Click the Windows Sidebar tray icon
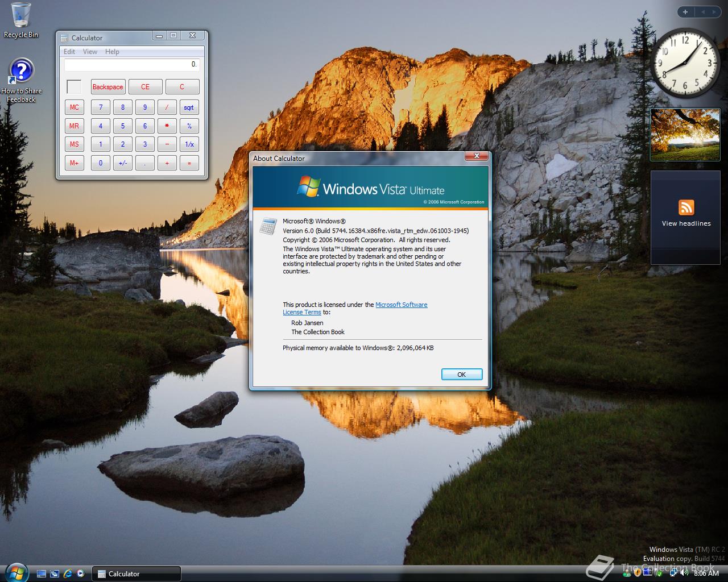The width and height of the screenshot is (728, 582). [x=648, y=572]
